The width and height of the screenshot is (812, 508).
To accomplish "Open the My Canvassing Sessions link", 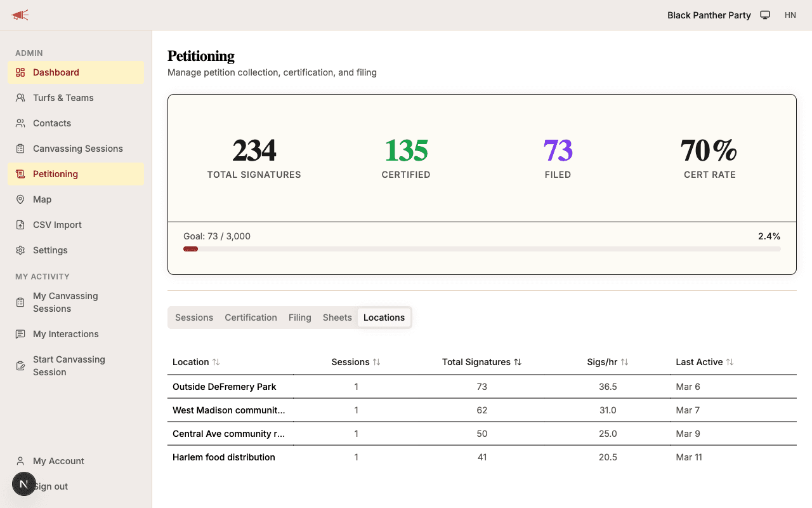I will coord(76,302).
